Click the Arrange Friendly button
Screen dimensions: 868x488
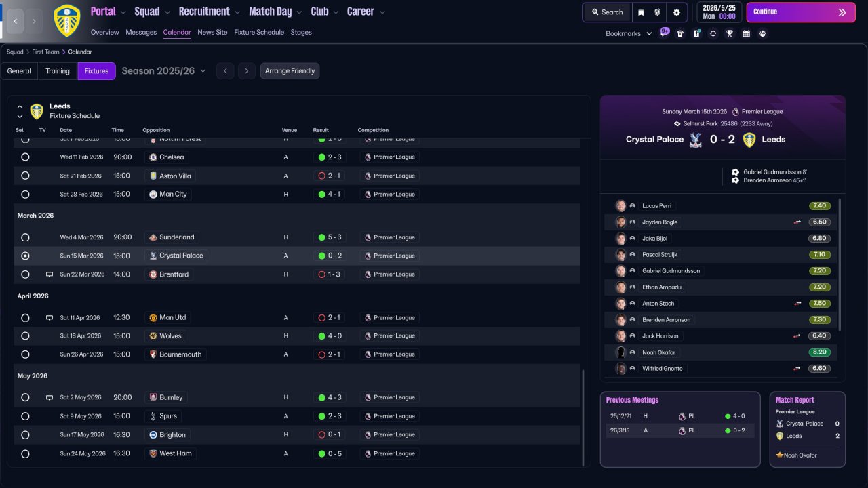pyautogui.click(x=290, y=71)
